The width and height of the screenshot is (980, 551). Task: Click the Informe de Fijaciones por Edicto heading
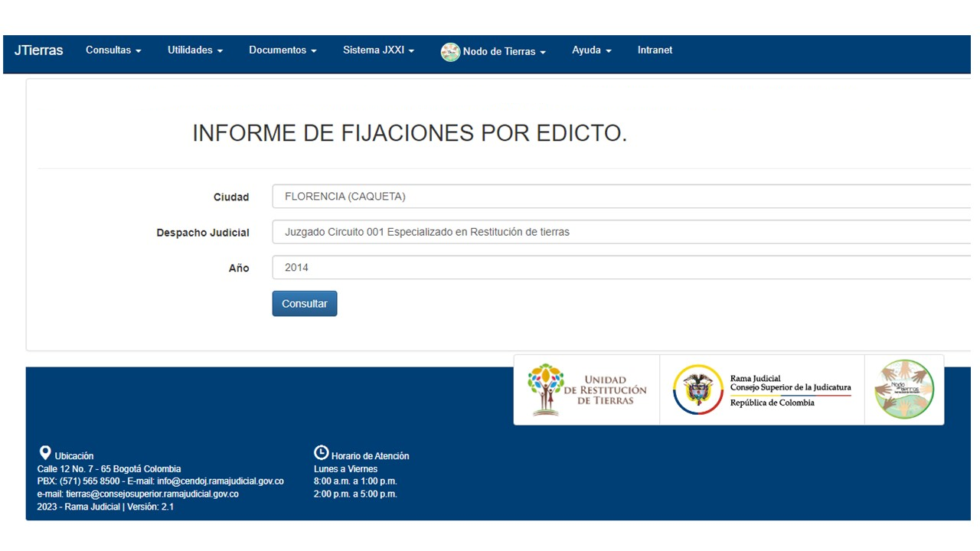[410, 133]
